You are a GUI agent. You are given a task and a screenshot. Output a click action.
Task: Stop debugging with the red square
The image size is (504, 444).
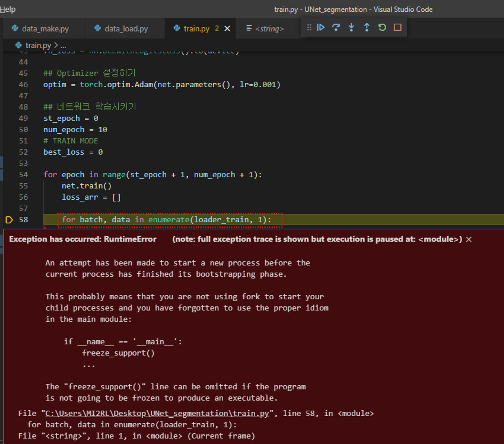pos(397,27)
